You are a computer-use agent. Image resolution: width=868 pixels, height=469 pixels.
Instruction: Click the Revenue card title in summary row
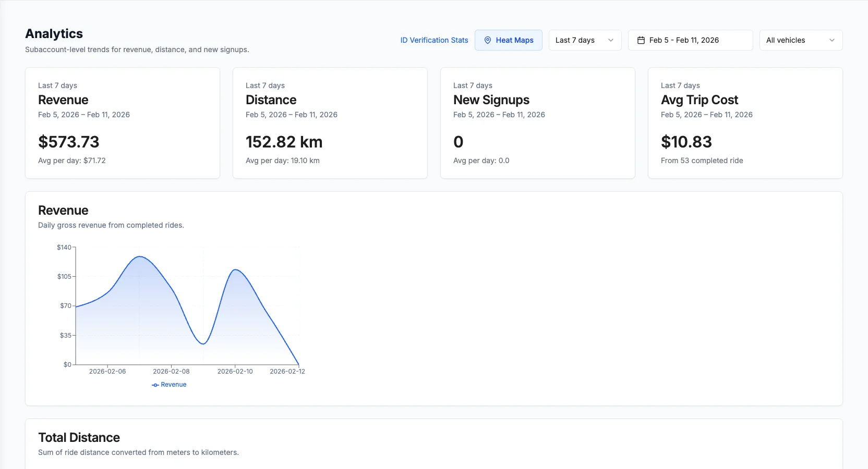[x=63, y=100]
